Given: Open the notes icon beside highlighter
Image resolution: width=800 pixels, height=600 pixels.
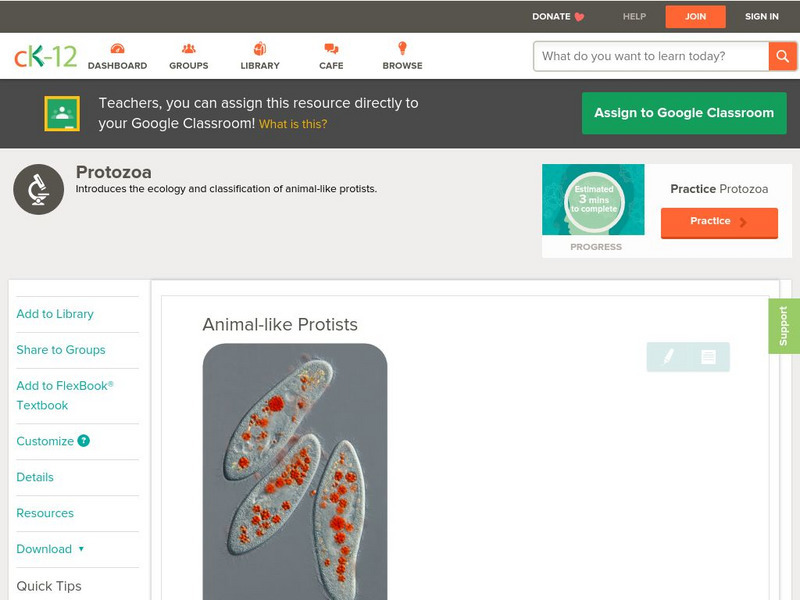Looking at the screenshot, I should coord(708,356).
